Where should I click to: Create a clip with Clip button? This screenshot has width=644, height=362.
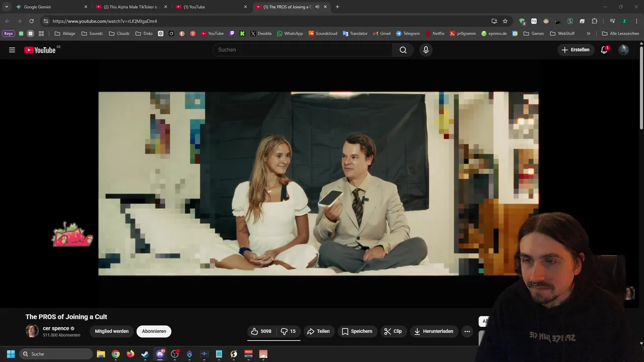[393, 331]
